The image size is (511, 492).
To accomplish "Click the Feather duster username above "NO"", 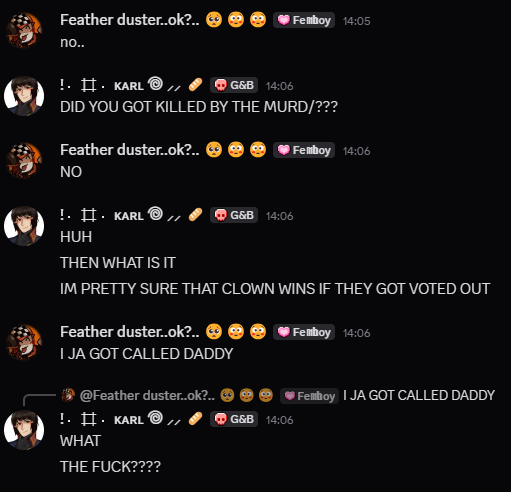I will coord(130,150).
